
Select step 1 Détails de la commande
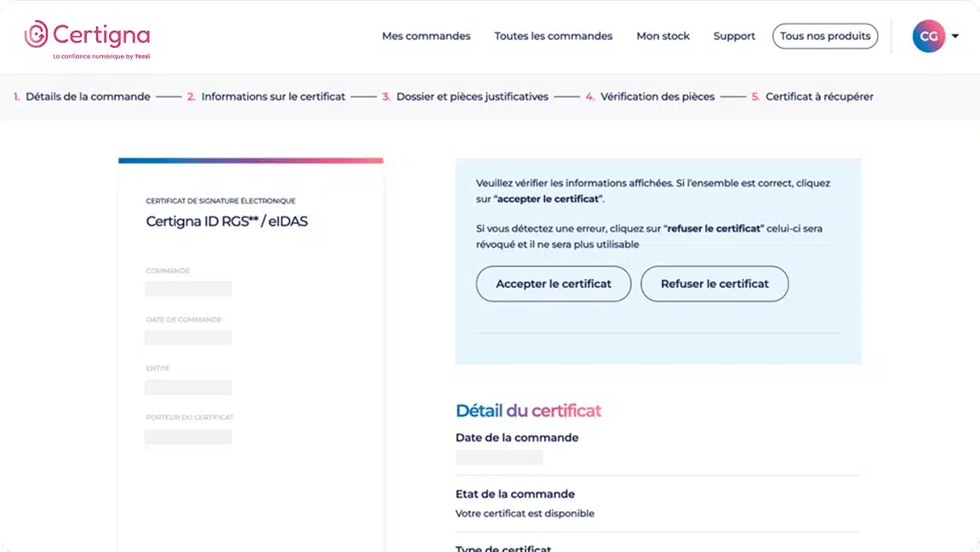pyautogui.click(x=82, y=97)
